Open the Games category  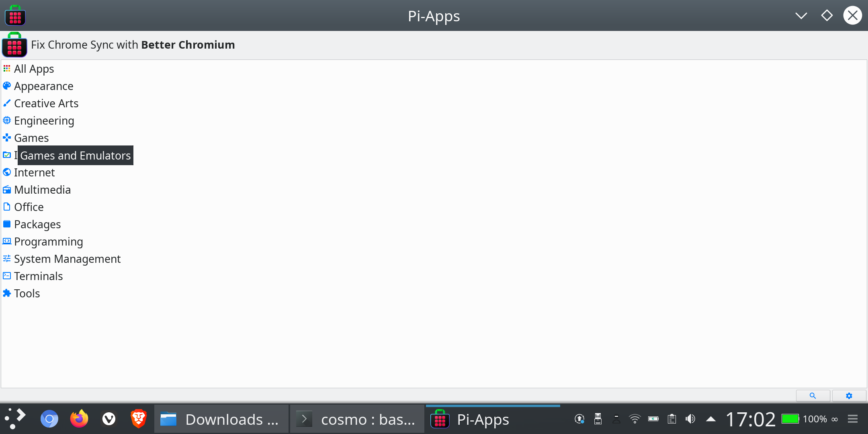pyautogui.click(x=31, y=138)
